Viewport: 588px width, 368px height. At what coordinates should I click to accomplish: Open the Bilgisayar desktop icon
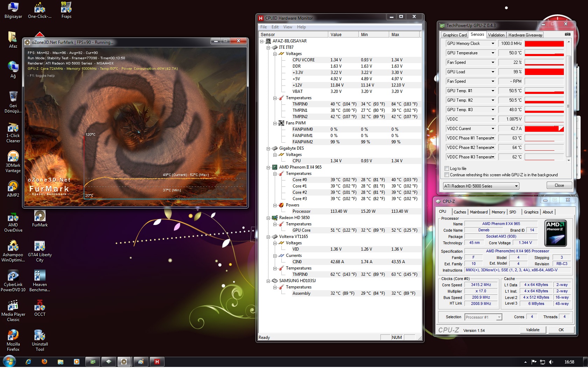pos(13,10)
